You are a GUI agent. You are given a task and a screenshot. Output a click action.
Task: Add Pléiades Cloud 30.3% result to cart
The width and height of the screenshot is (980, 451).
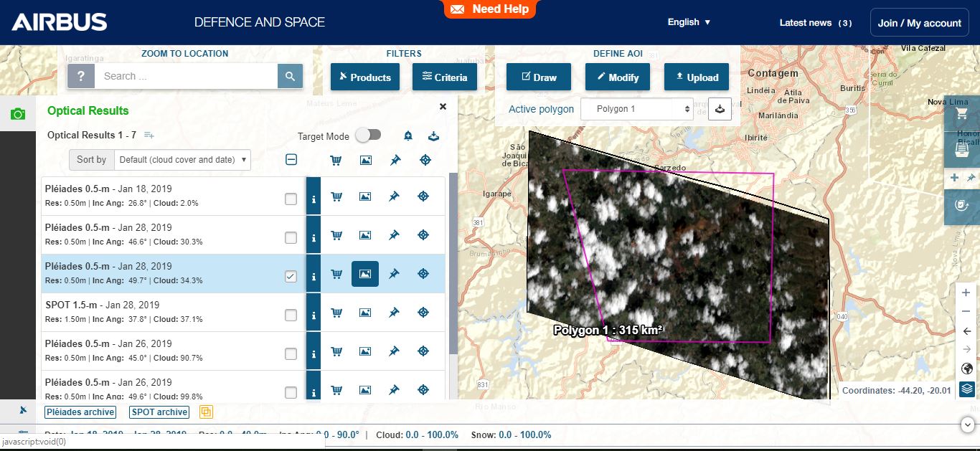336,234
